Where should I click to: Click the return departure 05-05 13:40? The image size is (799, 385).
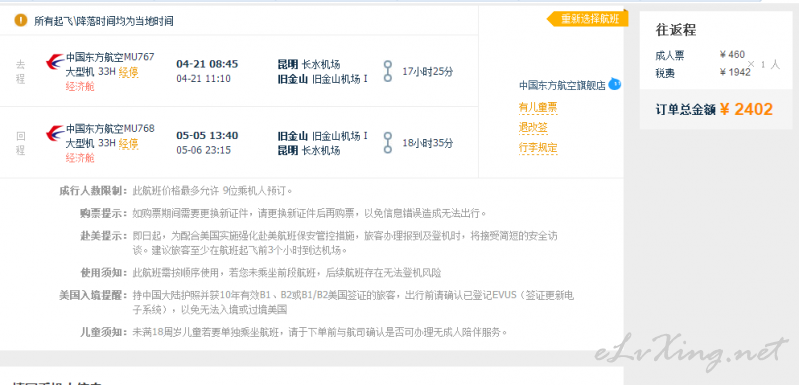pyautogui.click(x=207, y=135)
